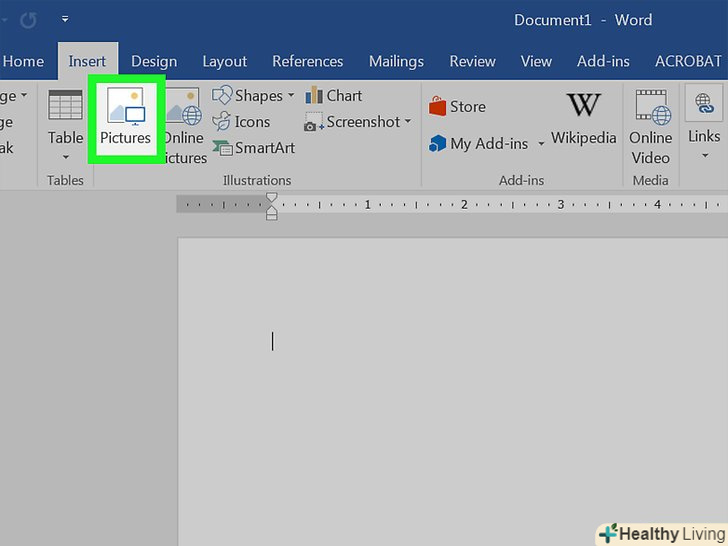Expand the Links dropdown arrow
The height and width of the screenshot is (546, 728).
[x=705, y=155]
